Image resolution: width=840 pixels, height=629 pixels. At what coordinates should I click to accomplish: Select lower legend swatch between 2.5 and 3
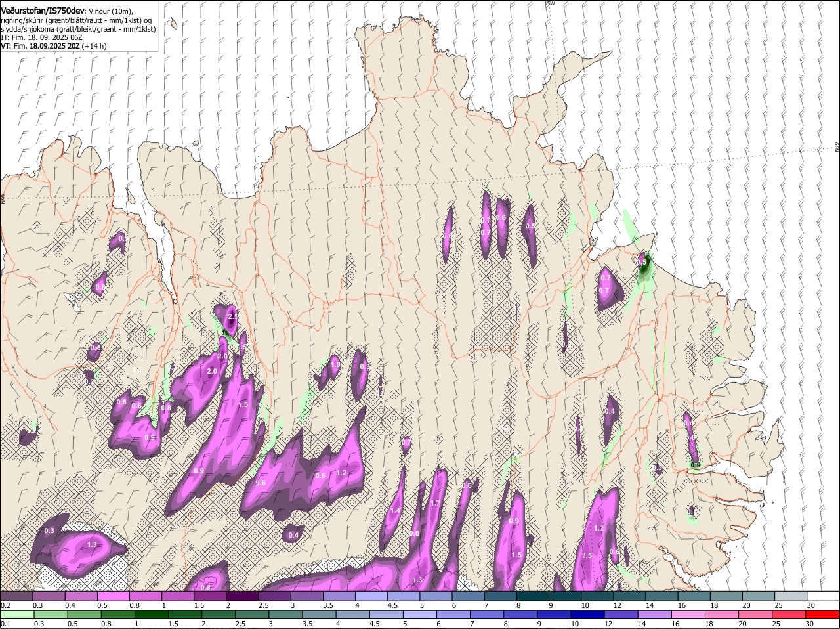(251, 615)
